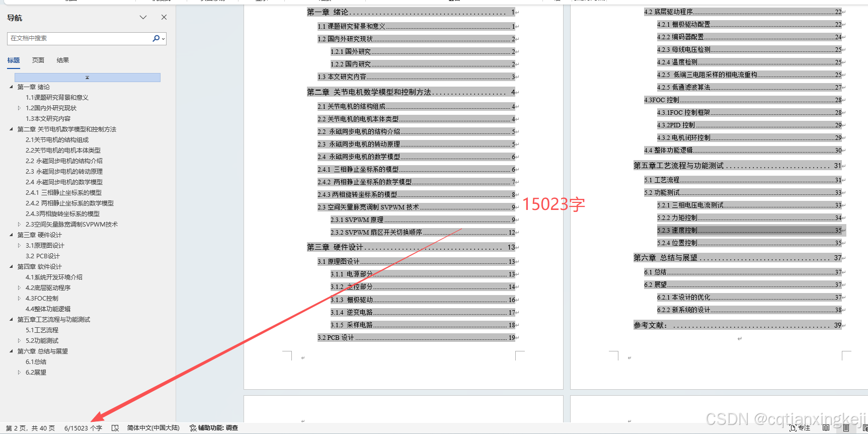Jump to 5.1工艺流程 in navigation pane
This screenshot has width=868, height=434.
pos(42,330)
